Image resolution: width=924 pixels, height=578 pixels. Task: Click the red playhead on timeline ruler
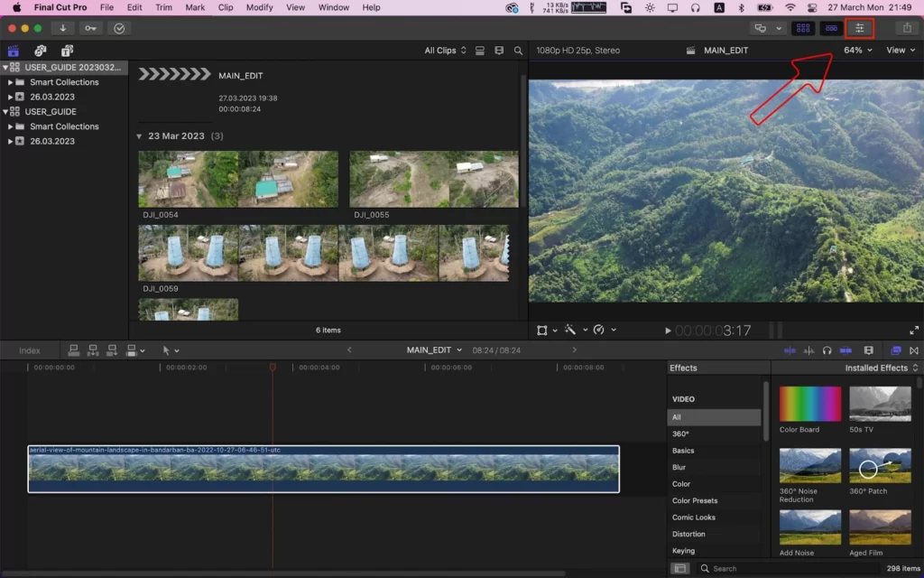click(x=273, y=367)
